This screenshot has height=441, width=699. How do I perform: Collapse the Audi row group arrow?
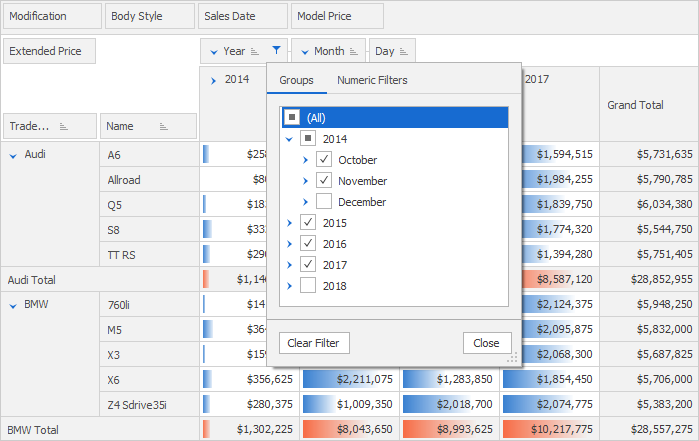(x=13, y=155)
